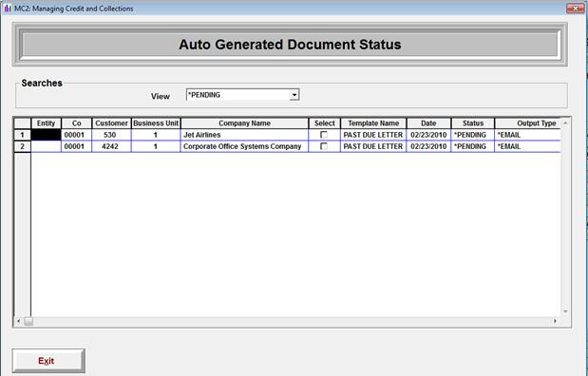Click date 02/23/2010 in row 2
Image resolution: width=588 pixels, height=376 pixels.
428,146
